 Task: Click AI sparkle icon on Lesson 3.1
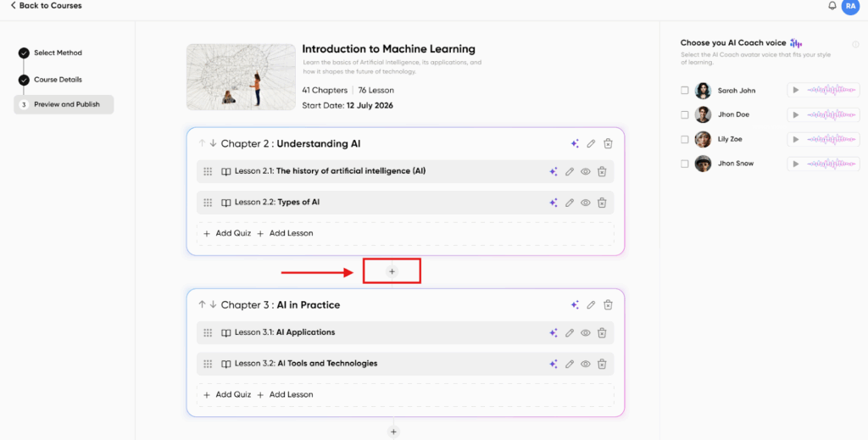pyautogui.click(x=553, y=333)
